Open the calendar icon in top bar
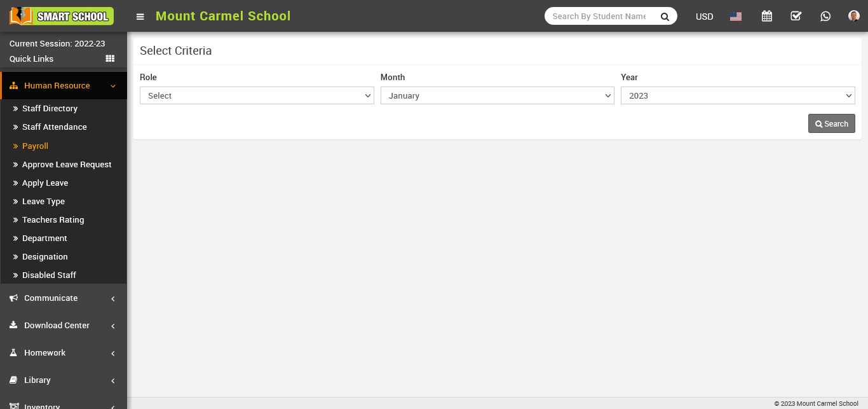This screenshot has height=409, width=868. tap(767, 17)
